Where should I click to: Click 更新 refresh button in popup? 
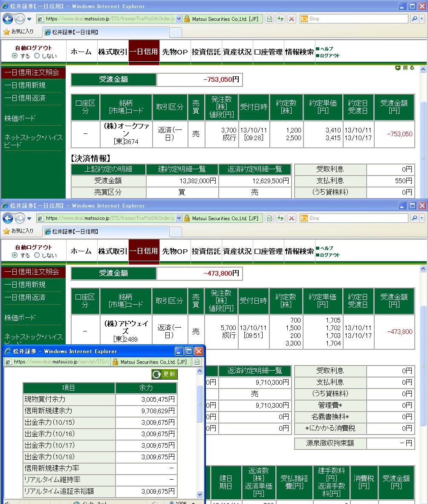(164, 374)
